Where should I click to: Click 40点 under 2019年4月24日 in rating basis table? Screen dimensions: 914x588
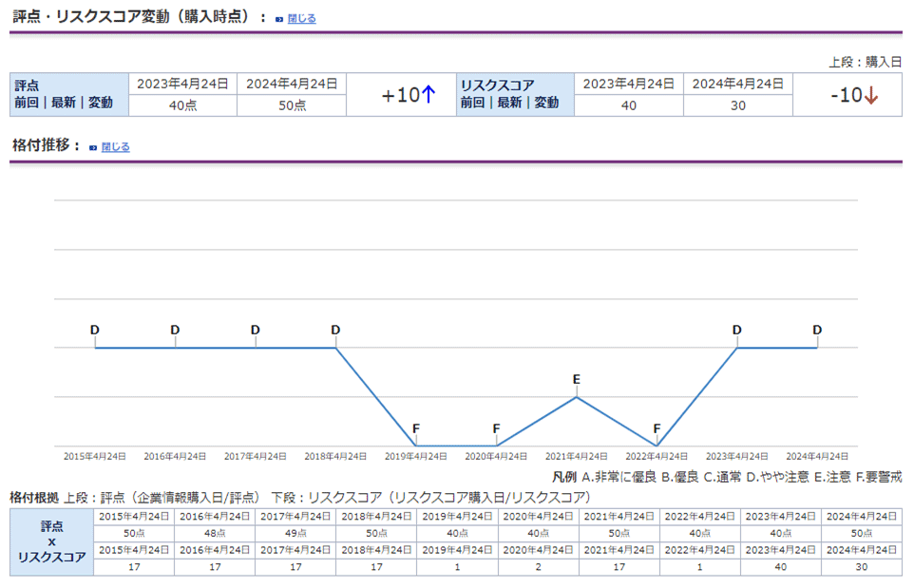458,533
